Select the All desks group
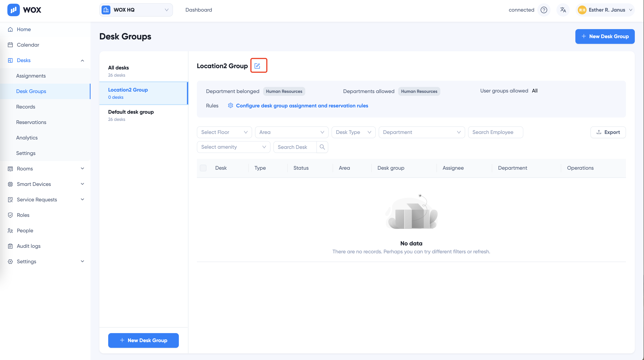This screenshot has width=644, height=360. 144,71
